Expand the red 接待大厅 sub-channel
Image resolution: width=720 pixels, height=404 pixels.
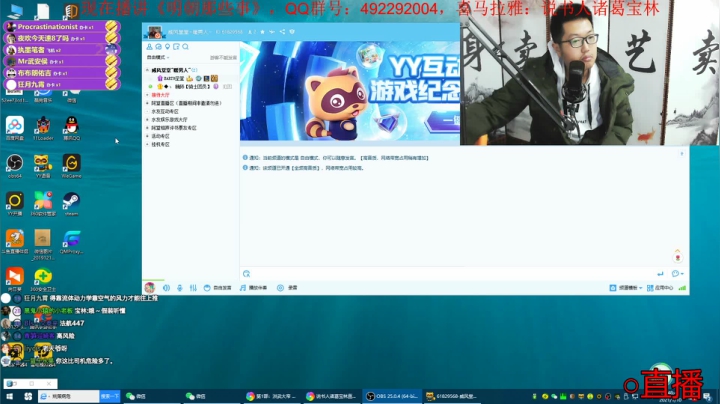(147, 95)
